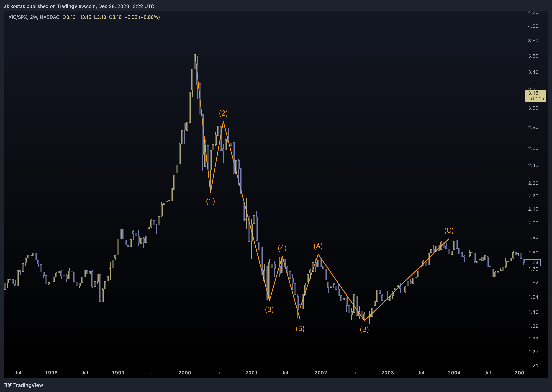
Task: Select the wave label (2)
Action: [223, 113]
